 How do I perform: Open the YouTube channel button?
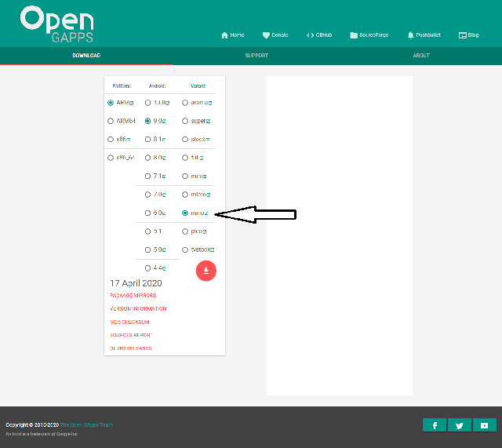click(485, 425)
